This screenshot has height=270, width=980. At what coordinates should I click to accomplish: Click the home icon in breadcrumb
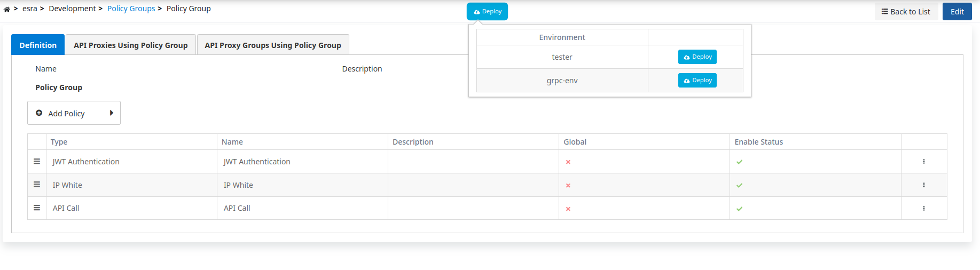(x=7, y=9)
